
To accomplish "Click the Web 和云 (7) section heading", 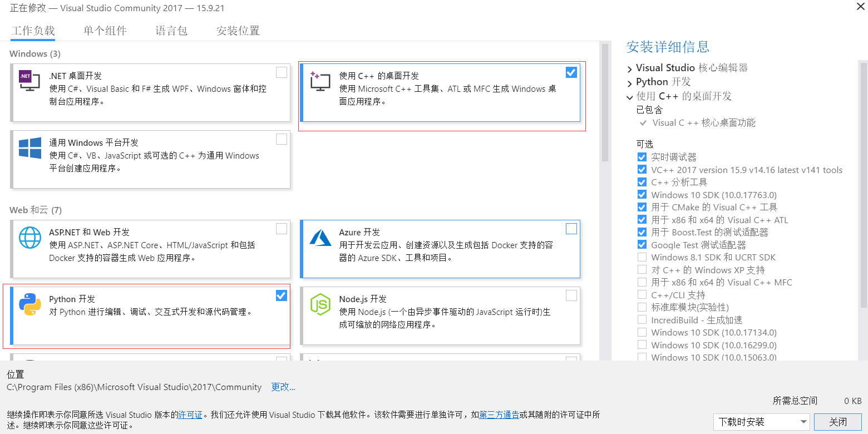I will pyautogui.click(x=36, y=210).
